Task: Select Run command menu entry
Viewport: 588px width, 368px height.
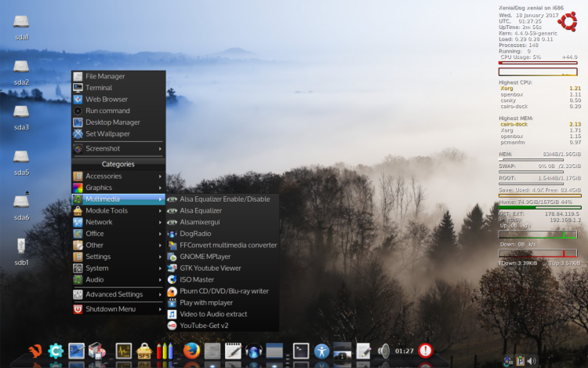Action: click(118, 111)
